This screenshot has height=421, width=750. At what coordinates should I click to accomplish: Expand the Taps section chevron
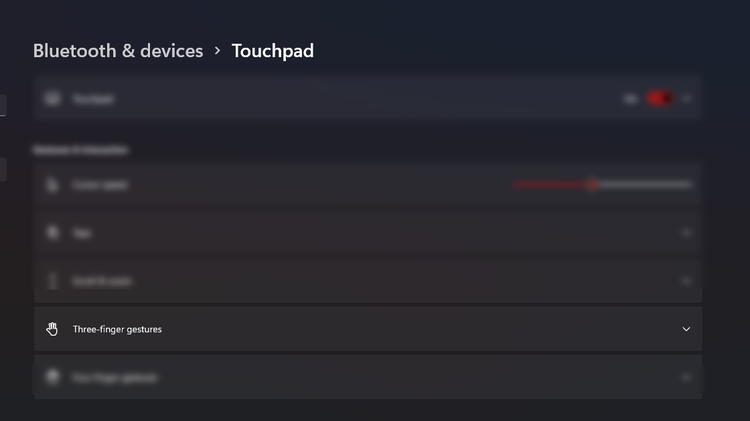(686, 233)
